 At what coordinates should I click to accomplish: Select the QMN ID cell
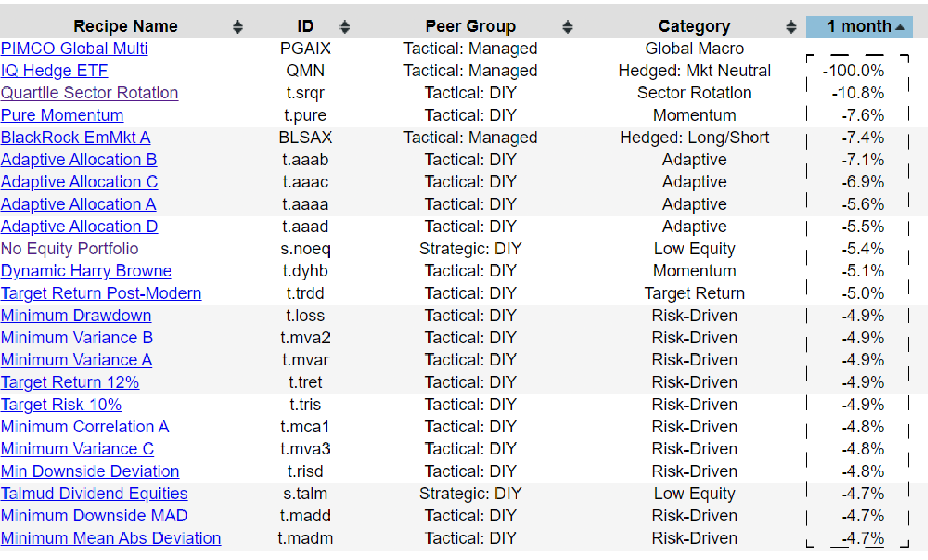tap(305, 70)
